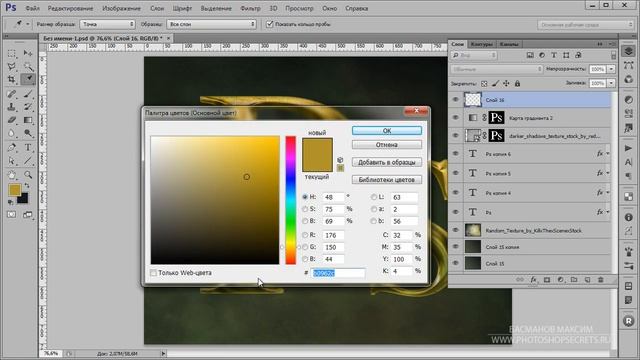Click the 'Random_Texture_by_KillsThesScenesStock' layer thumbnail
Viewport: 640px width, 360px height.
pos(473,230)
